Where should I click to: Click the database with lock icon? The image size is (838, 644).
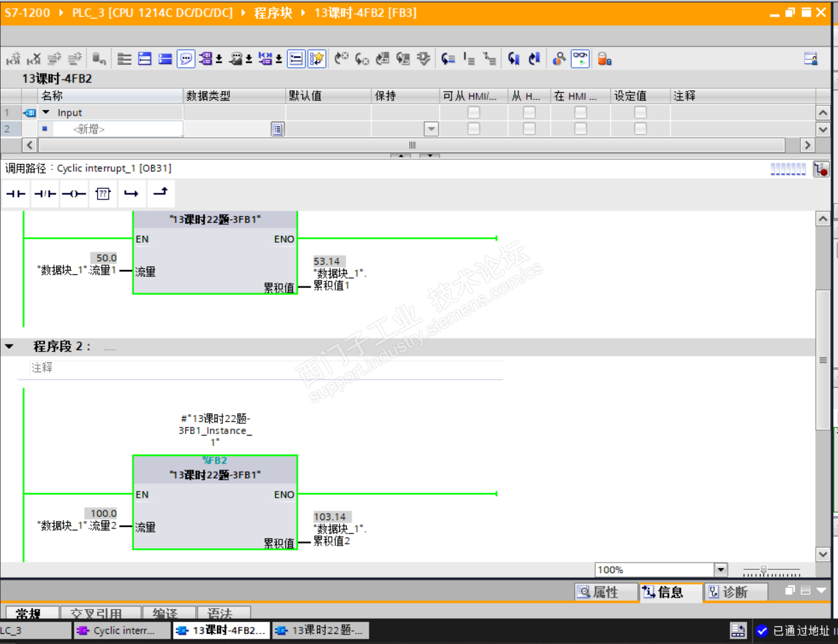coord(604,59)
